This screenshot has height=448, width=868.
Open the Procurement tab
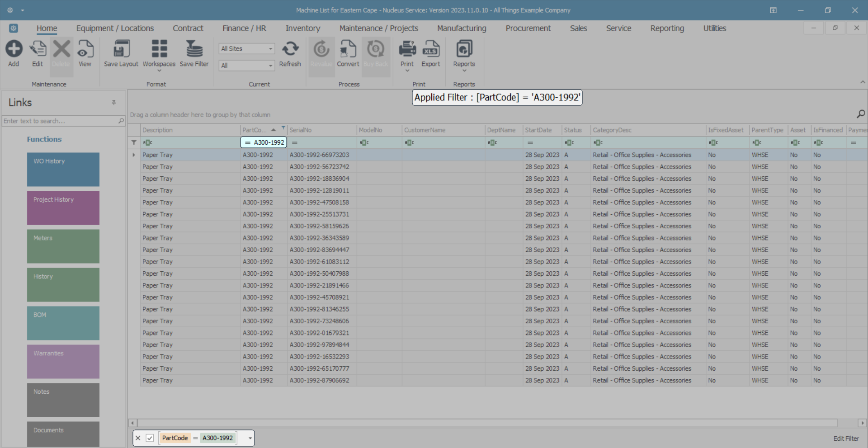[x=528, y=28]
